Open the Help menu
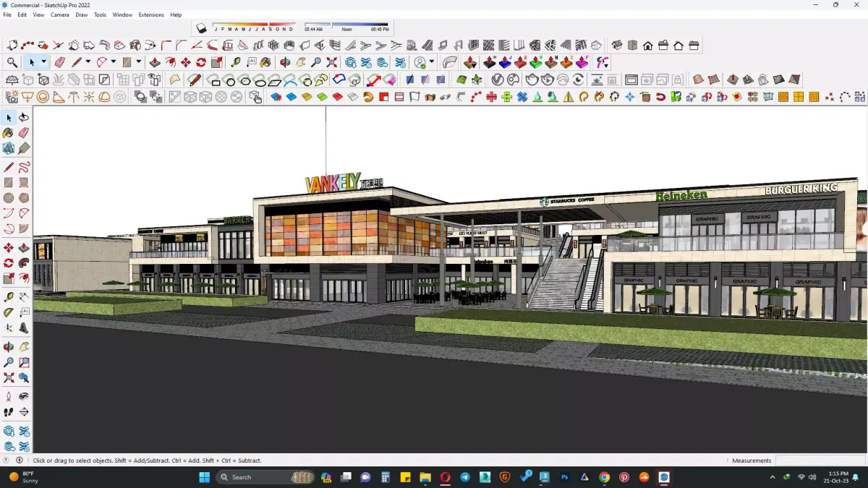The width and height of the screenshot is (868, 488). coord(176,14)
